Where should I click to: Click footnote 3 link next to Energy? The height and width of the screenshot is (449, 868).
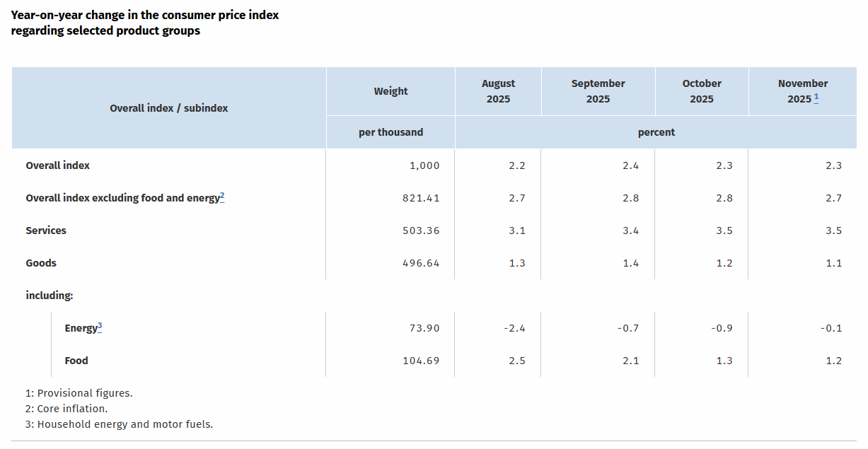click(x=100, y=327)
